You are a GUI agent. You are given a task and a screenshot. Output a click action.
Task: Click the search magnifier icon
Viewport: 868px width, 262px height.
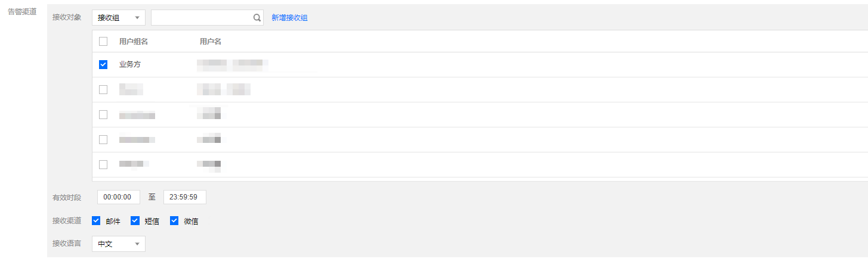pos(257,18)
